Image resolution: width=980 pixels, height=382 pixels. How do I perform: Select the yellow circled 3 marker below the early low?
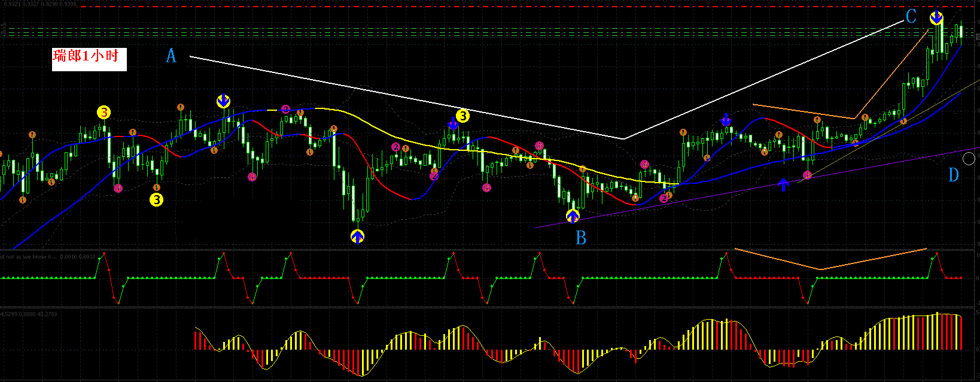pyautogui.click(x=156, y=199)
